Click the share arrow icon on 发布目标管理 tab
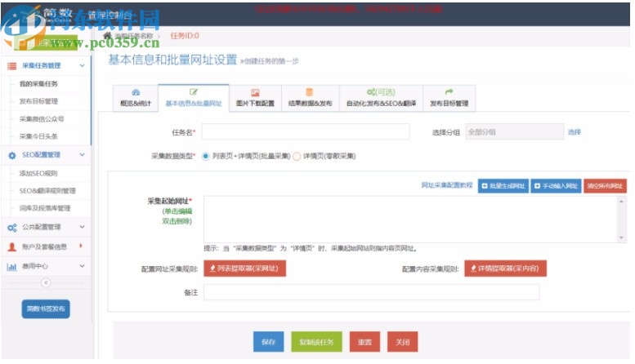Viewport: 635px width, 364px height. (449, 92)
